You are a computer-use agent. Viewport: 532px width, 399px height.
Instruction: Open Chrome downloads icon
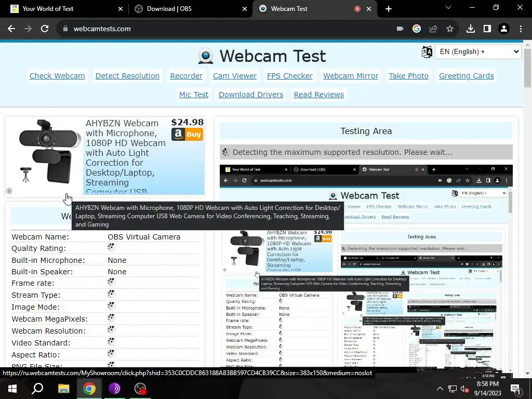pos(471,29)
